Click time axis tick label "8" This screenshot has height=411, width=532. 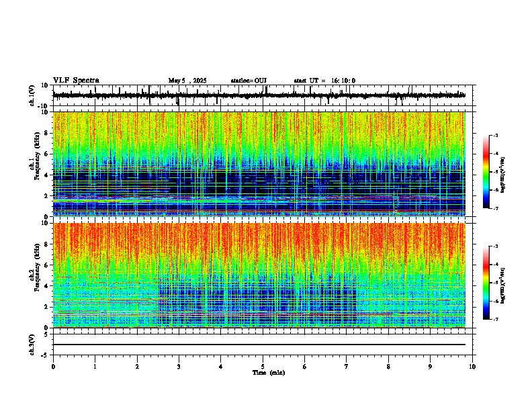point(388,367)
